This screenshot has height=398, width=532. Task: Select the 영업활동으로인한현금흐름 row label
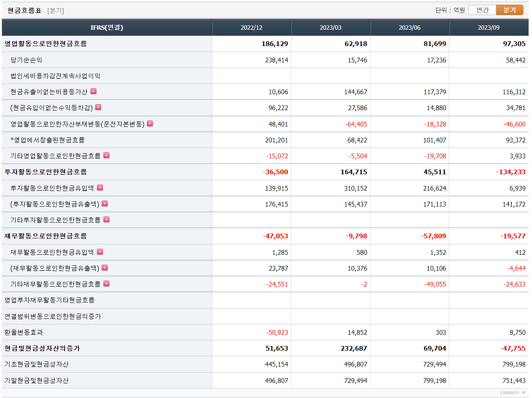pyautogui.click(x=46, y=43)
